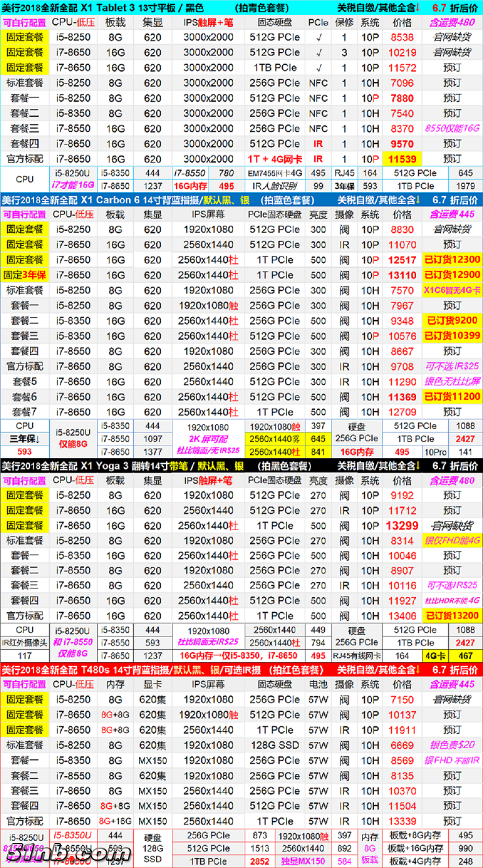
Task: Click the 三年保↓ cell
Action: click(x=24, y=438)
